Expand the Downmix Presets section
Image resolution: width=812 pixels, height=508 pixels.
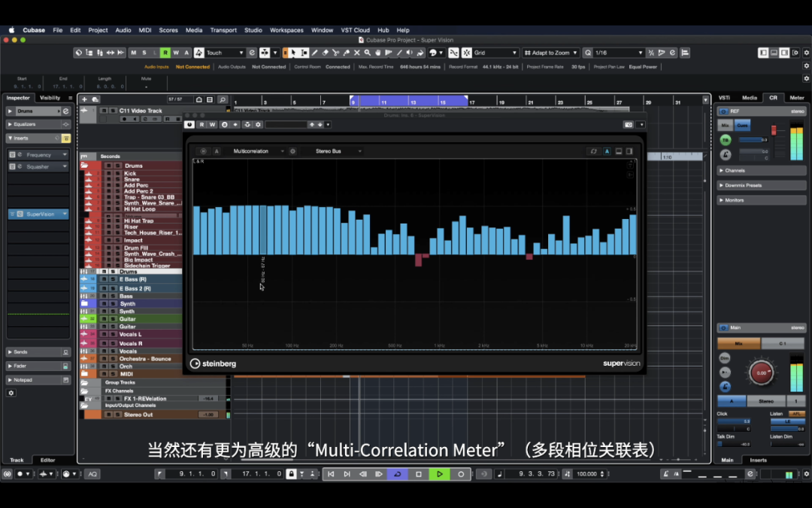point(761,185)
